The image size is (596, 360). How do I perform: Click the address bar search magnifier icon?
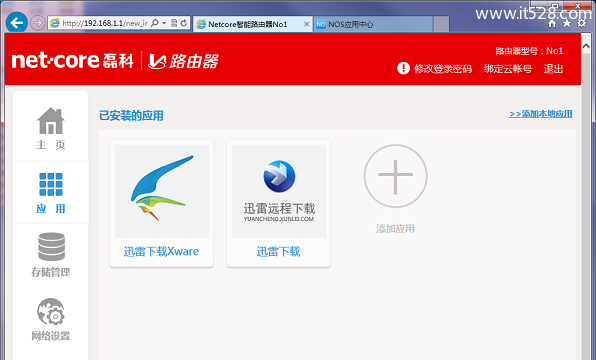(x=155, y=23)
